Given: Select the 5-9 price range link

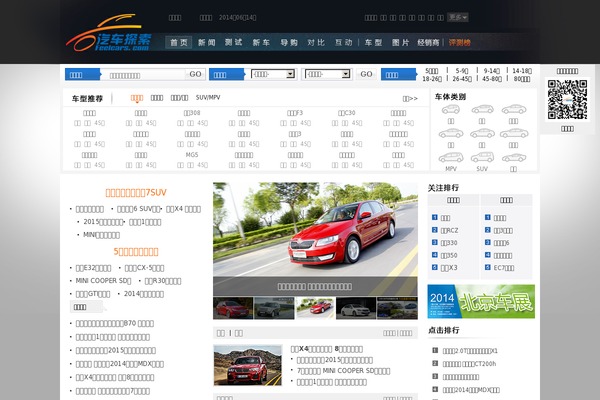Looking at the screenshot, I should (462, 71).
